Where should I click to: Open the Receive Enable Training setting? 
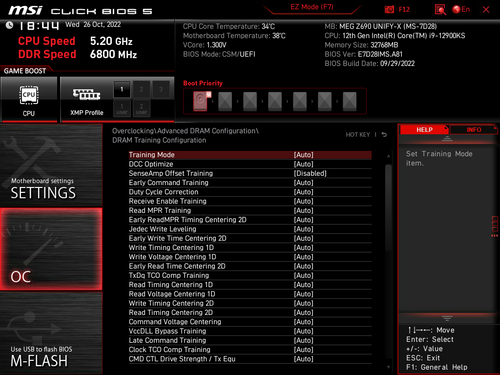[x=250, y=201]
